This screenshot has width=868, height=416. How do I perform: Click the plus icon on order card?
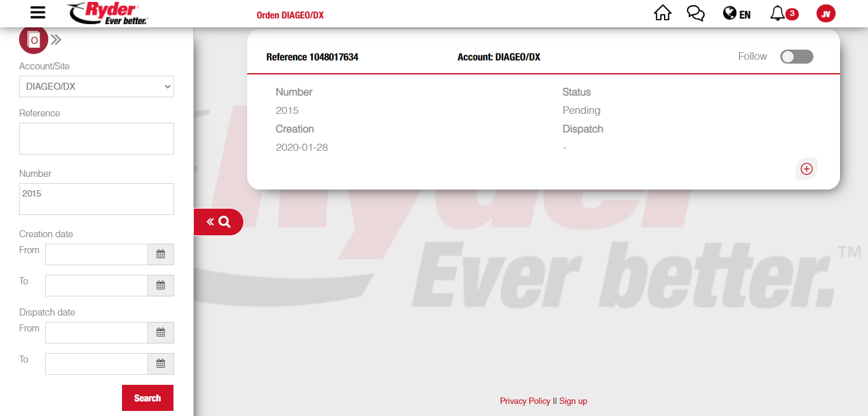tap(806, 169)
